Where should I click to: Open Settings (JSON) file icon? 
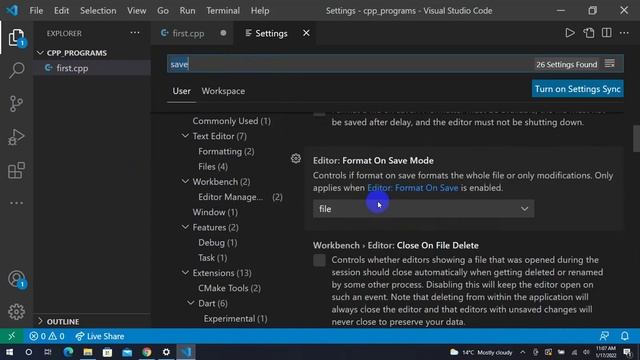[x=589, y=33]
